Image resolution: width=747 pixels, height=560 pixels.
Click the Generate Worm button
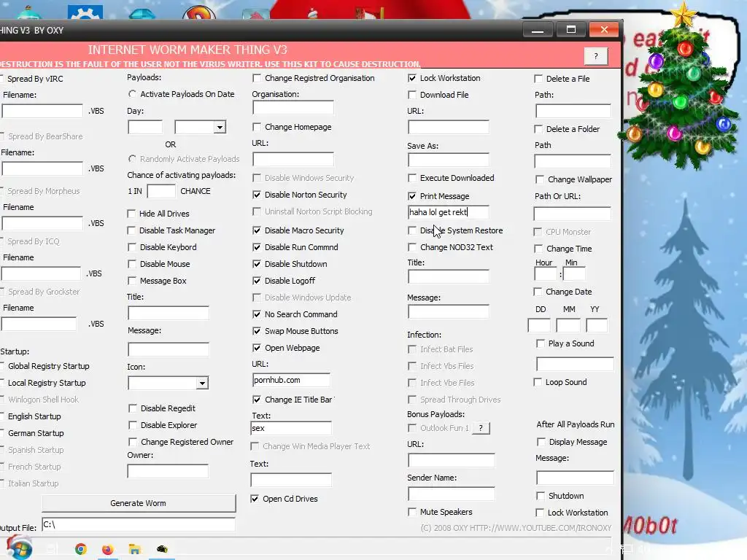pos(139,503)
